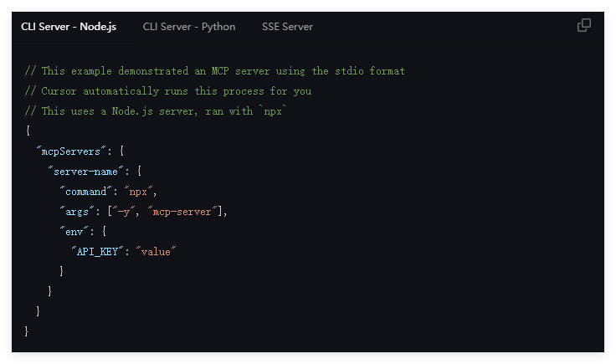Click the closing brace of the env block
The width and height of the screenshot is (616, 364).
tap(62, 271)
